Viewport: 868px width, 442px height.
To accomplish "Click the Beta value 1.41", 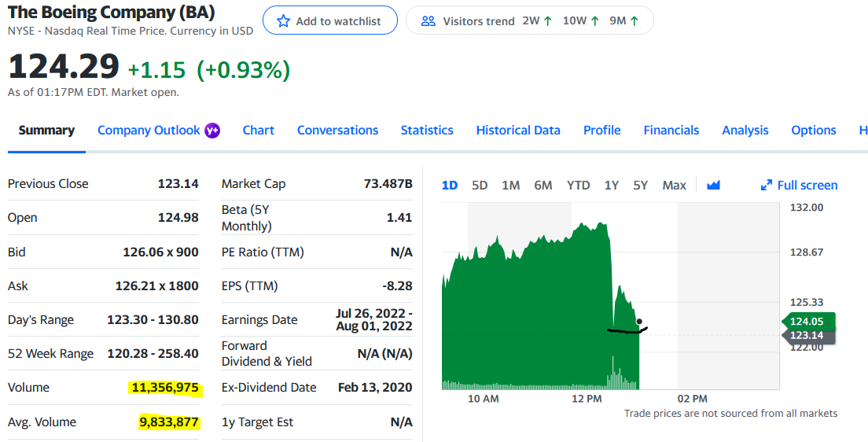I will [399, 217].
